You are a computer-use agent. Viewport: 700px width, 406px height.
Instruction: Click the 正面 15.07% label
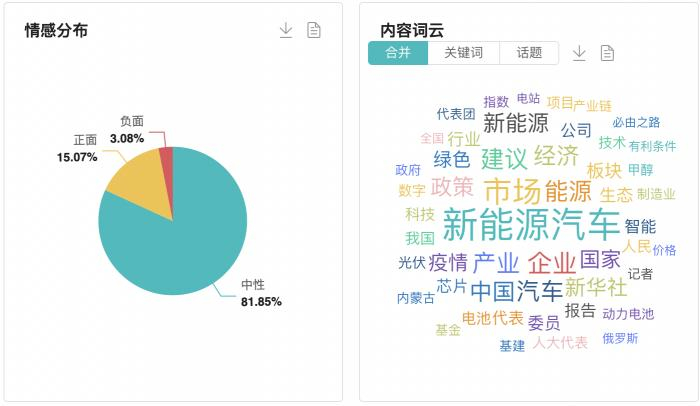[x=78, y=149]
